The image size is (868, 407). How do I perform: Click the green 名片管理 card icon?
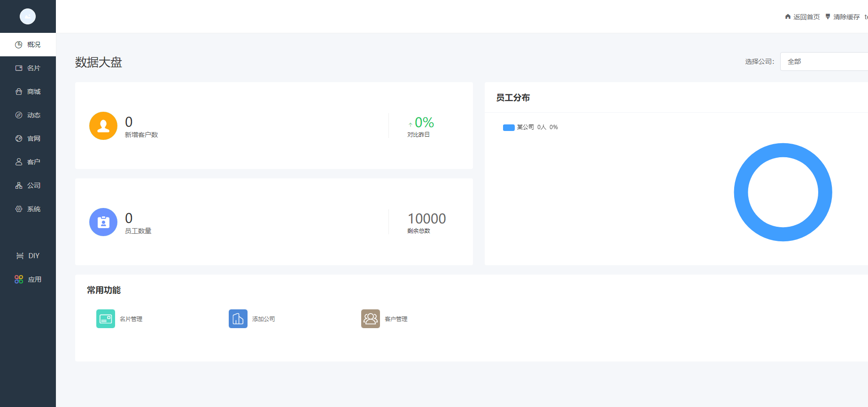[106, 319]
